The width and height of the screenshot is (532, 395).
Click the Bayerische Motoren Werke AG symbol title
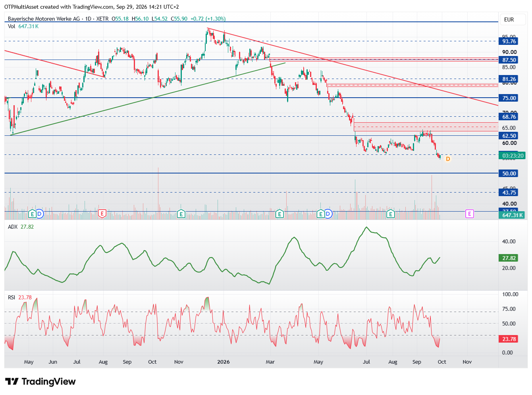tap(44, 19)
